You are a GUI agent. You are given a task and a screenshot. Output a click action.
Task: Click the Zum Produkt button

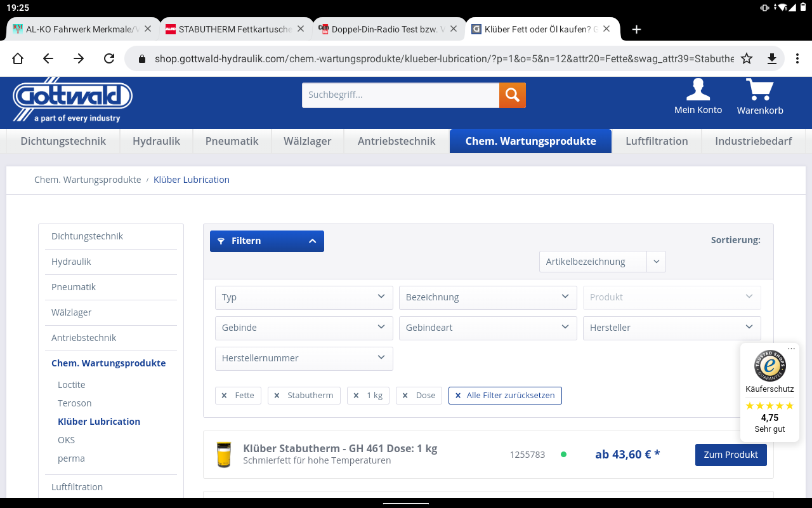[731, 455]
